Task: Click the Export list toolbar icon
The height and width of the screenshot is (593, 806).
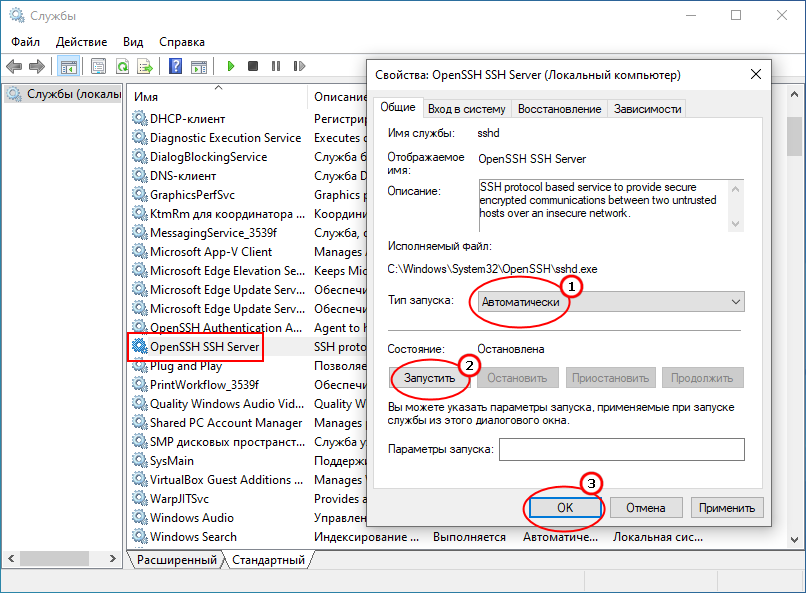Action: tap(145, 66)
